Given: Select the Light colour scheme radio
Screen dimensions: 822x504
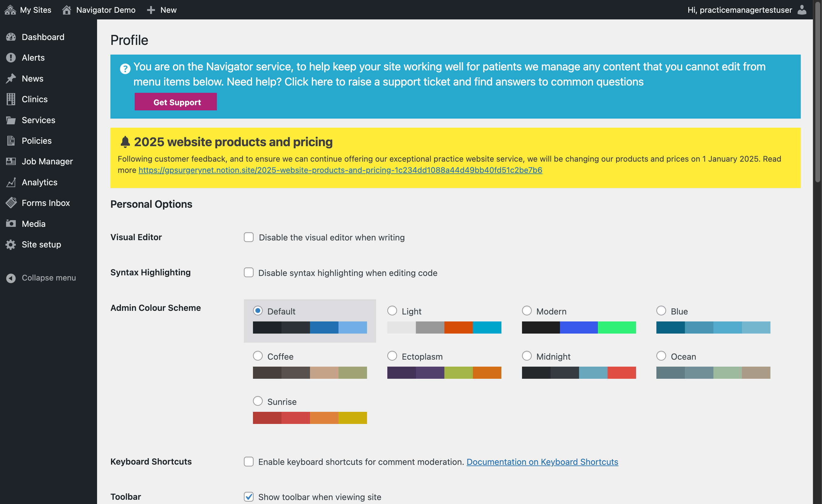Looking at the screenshot, I should click(x=392, y=311).
